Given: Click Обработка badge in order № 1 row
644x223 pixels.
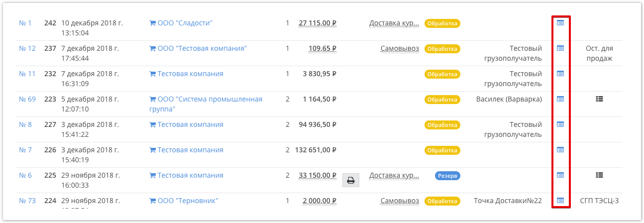Looking at the screenshot, I should pyautogui.click(x=442, y=23).
